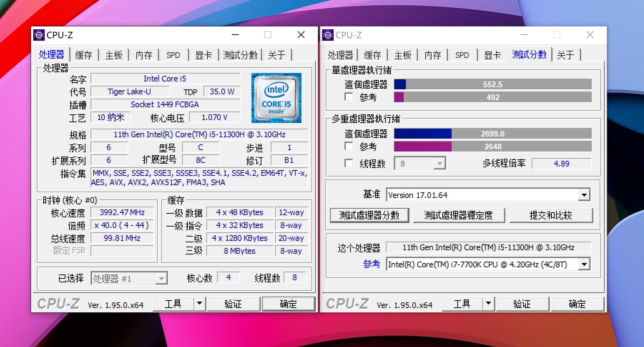Click the multi-thread score bar 2699.0

(x=493, y=134)
